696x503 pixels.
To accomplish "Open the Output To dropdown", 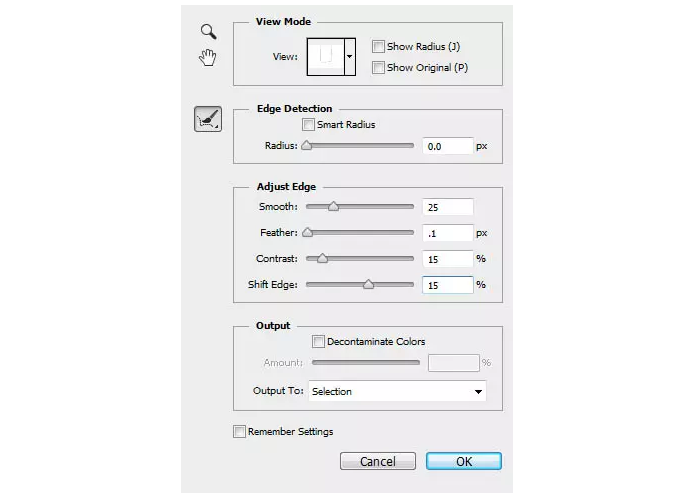I will pos(397,392).
